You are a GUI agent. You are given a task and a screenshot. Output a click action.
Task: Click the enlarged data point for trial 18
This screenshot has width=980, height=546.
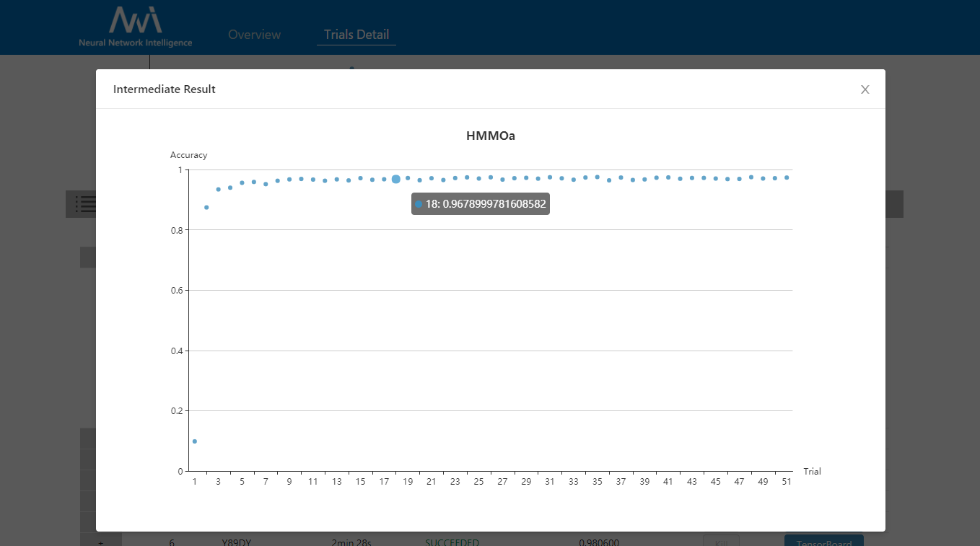pos(395,179)
